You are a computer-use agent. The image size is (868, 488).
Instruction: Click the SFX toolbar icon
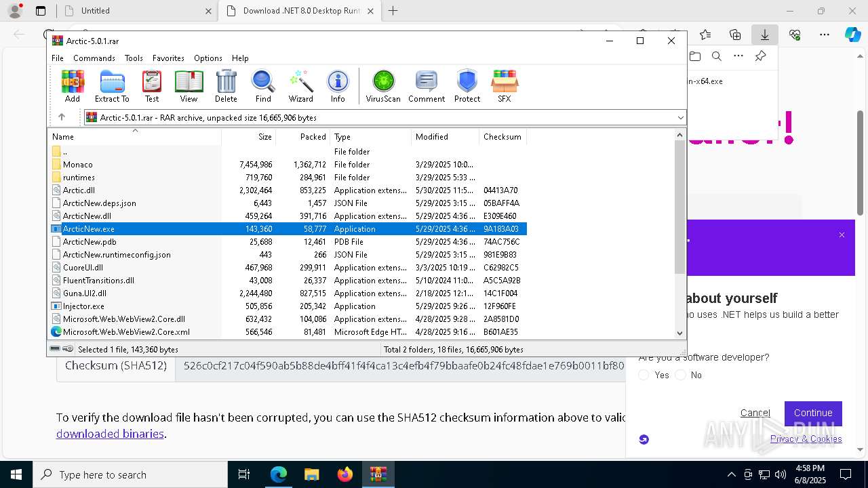click(x=504, y=86)
